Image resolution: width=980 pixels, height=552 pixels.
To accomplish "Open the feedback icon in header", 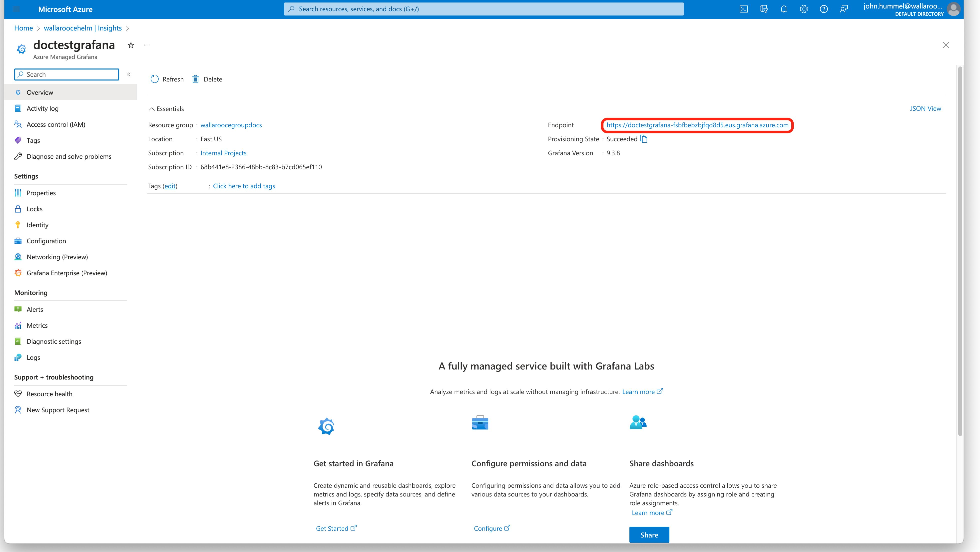I will (843, 9).
